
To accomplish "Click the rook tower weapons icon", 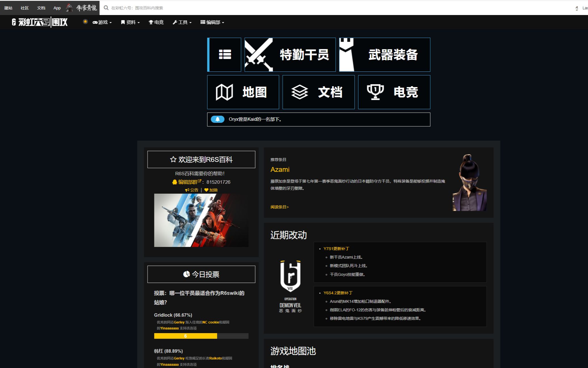I will click(347, 55).
